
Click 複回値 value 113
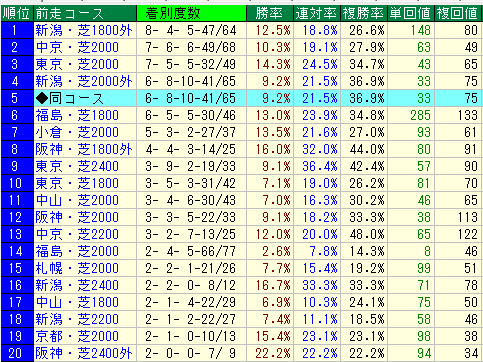tap(468, 218)
